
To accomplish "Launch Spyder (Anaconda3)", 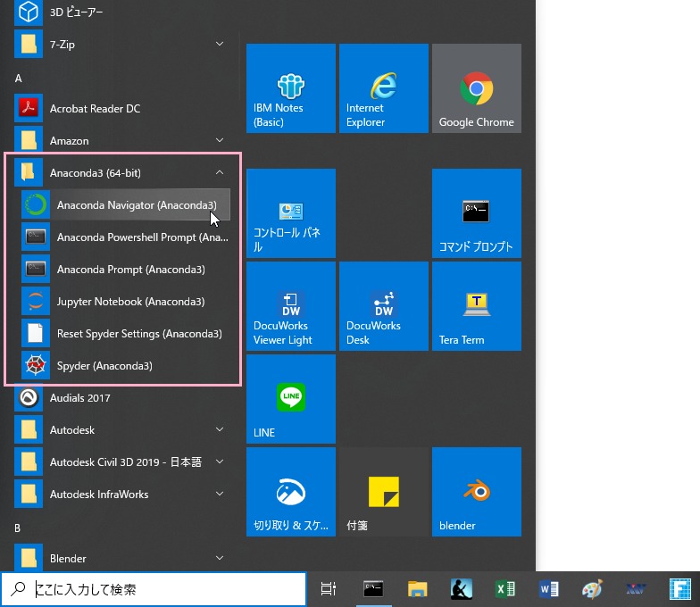I will 126,366.
